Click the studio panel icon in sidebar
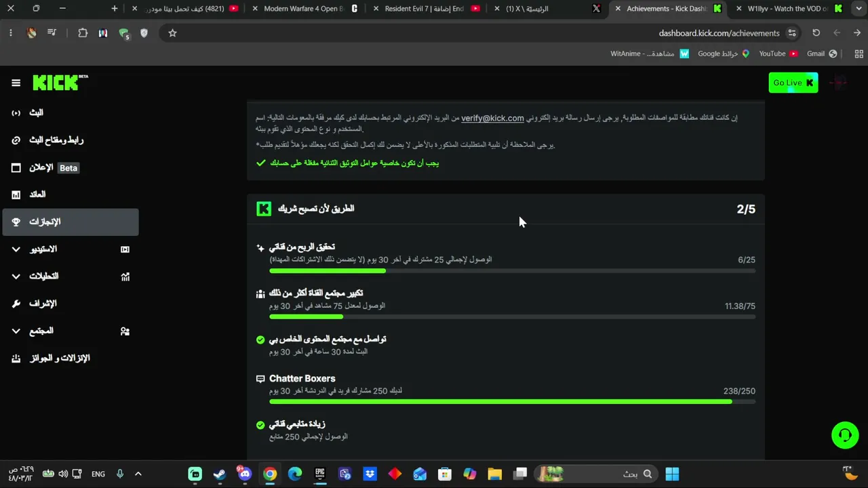868x488 pixels. tap(125, 249)
